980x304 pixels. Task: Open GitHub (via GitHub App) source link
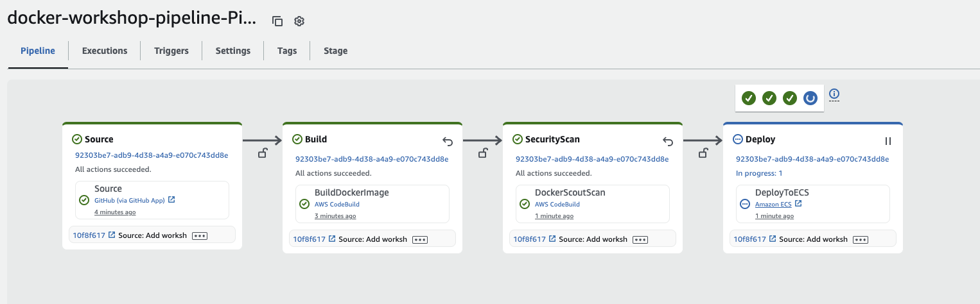point(130,200)
